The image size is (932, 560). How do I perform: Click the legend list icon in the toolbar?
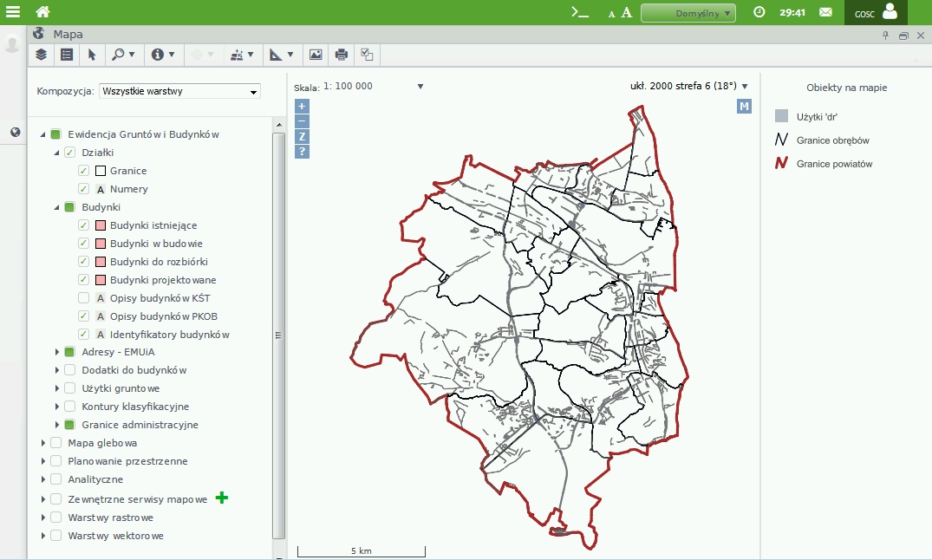(x=67, y=55)
